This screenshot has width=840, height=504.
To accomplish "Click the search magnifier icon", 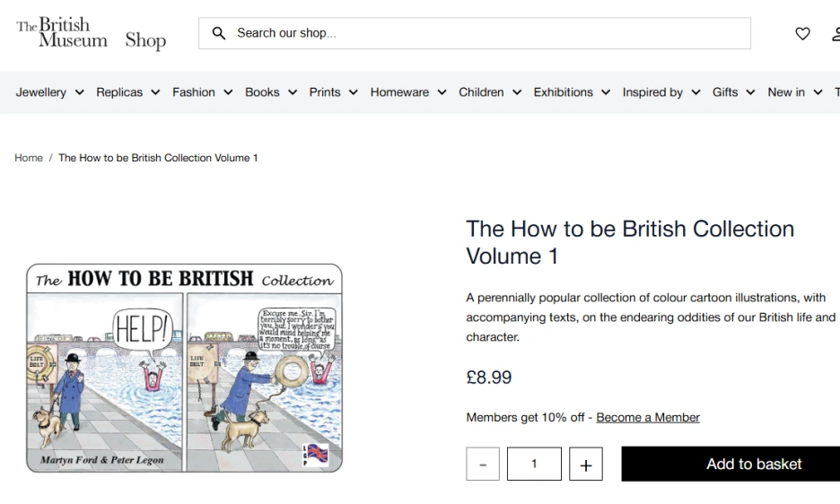I will point(218,33).
